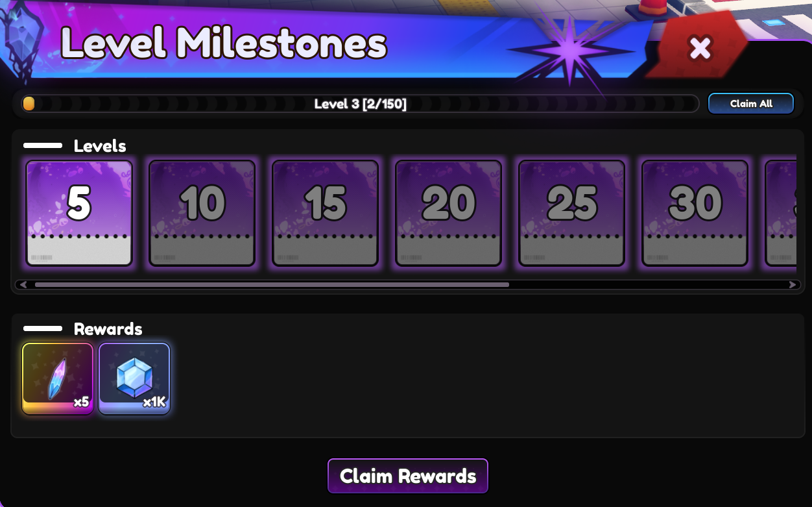Click the right arrow of levels scrollbar

[x=792, y=284]
